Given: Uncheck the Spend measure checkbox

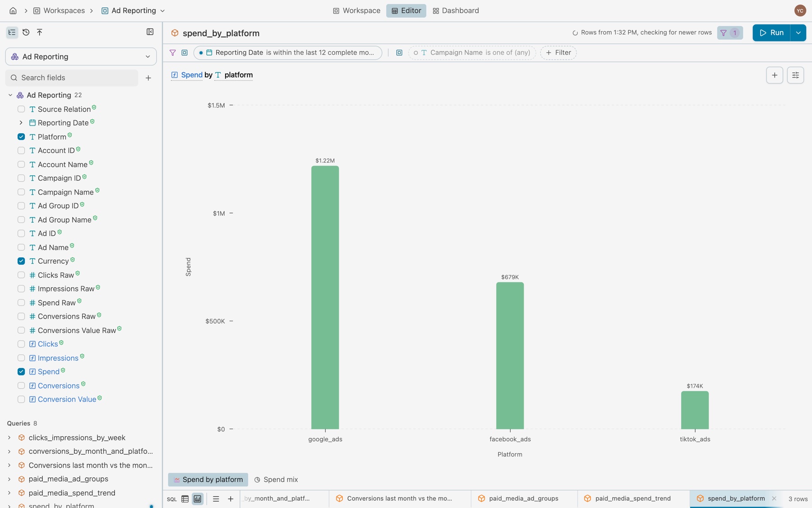Looking at the screenshot, I should click(x=21, y=372).
